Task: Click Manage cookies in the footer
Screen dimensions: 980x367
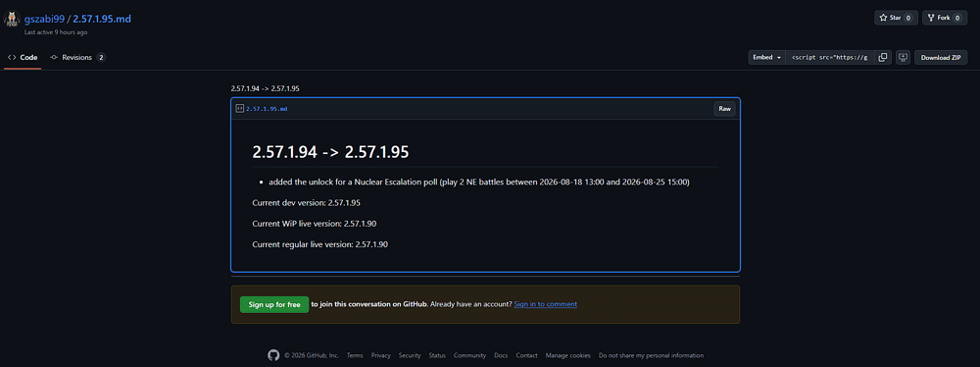Action: (568, 355)
